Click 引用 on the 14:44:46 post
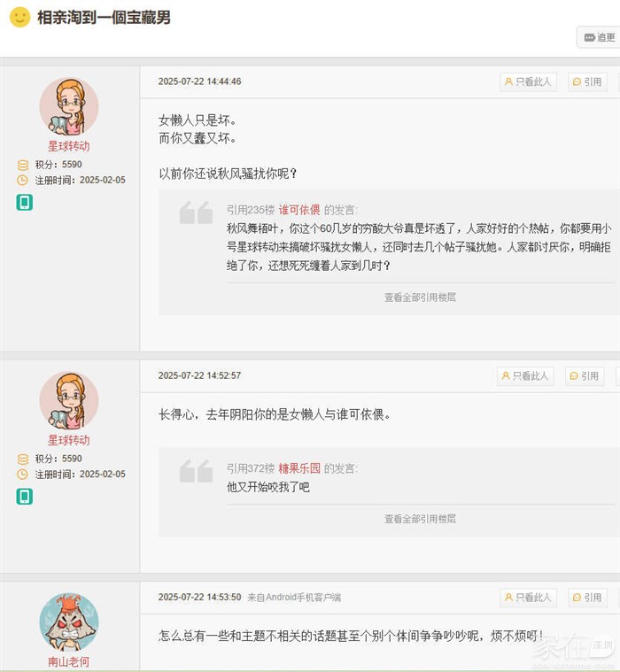 pos(587,81)
